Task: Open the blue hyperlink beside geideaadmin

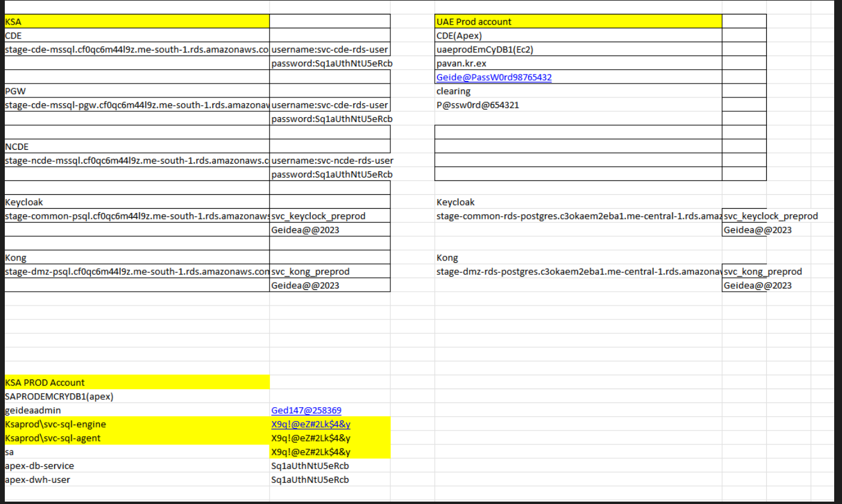Action: tap(306, 410)
